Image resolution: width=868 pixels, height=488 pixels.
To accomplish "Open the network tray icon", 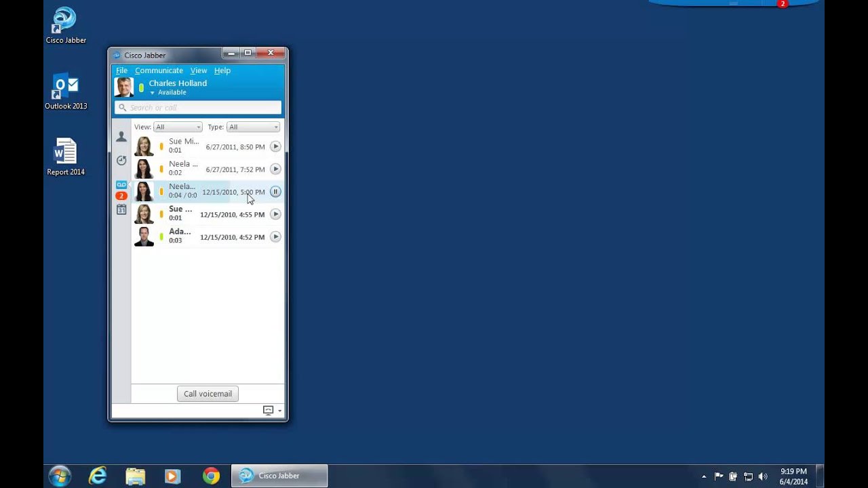I will pyautogui.click(x=748, y=476).
